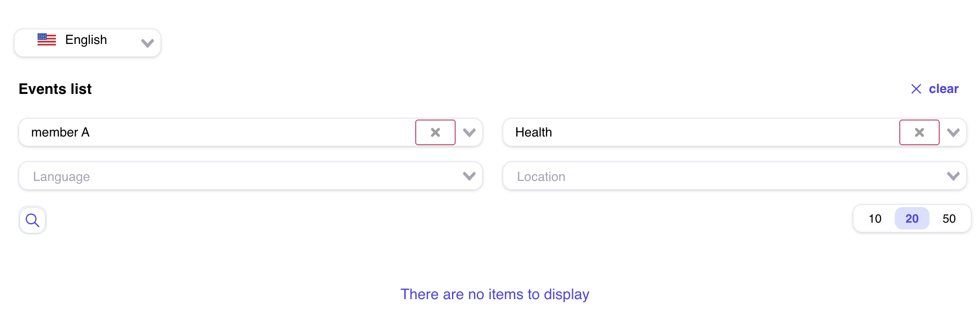Click the US flag icon
This screenshot has width=980, height=328.
(x=47, y=40)
